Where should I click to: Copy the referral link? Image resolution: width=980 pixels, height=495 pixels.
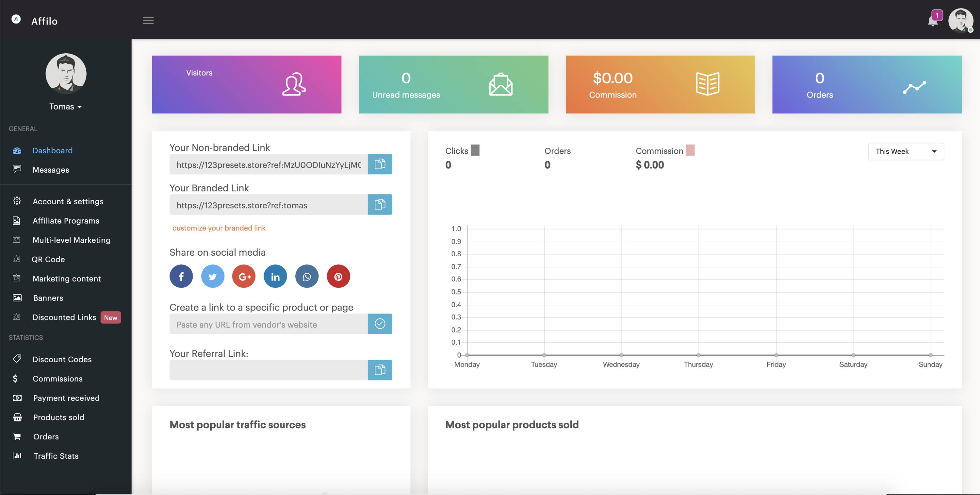click(x=380, y=370)
